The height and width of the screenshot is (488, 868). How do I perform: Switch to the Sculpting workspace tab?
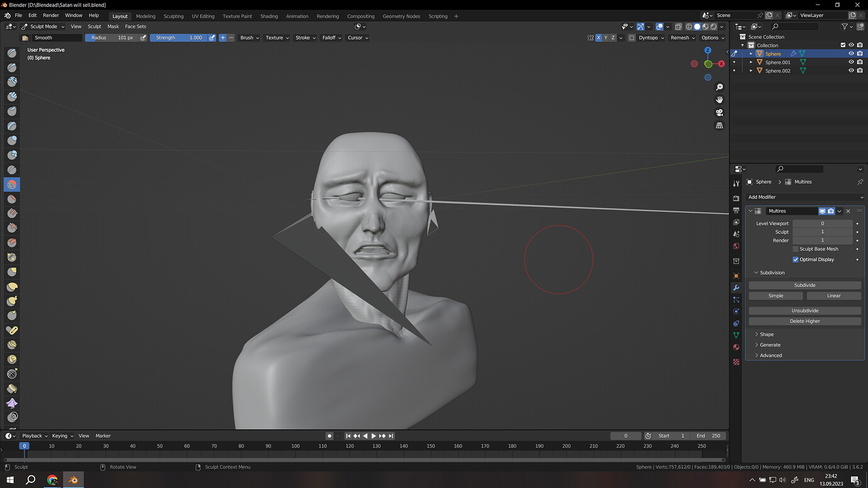[174, 16]
